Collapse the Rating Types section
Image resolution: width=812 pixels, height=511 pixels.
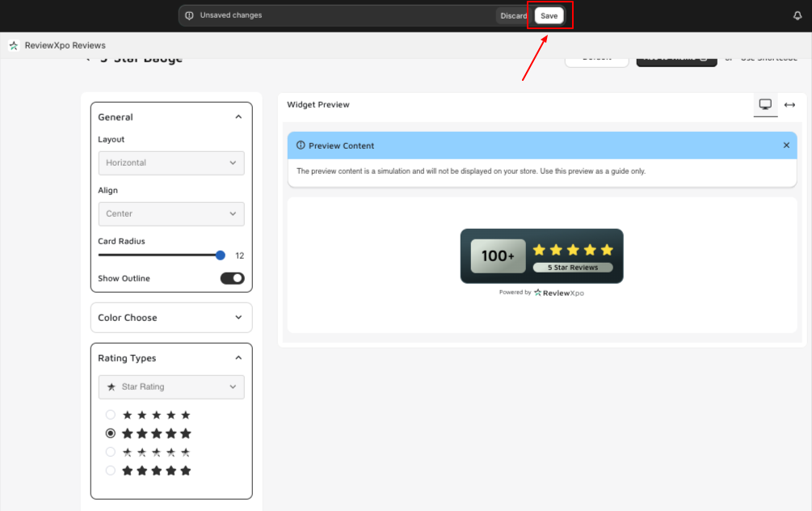tap(238, 358)
